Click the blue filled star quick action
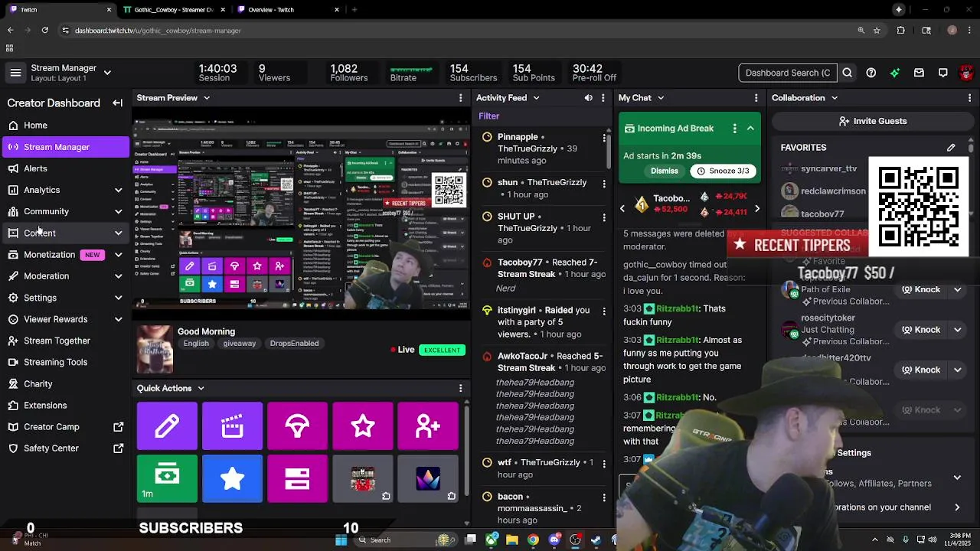Image resolution: width=980 pixels, height=551 pixels. 232,478
